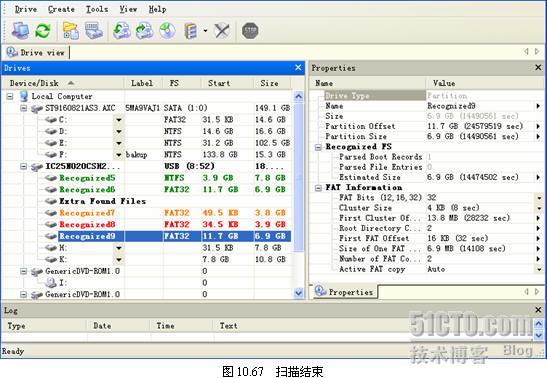Click the Create Region disc icon
The image size is (547, 378).
point(167,31)
